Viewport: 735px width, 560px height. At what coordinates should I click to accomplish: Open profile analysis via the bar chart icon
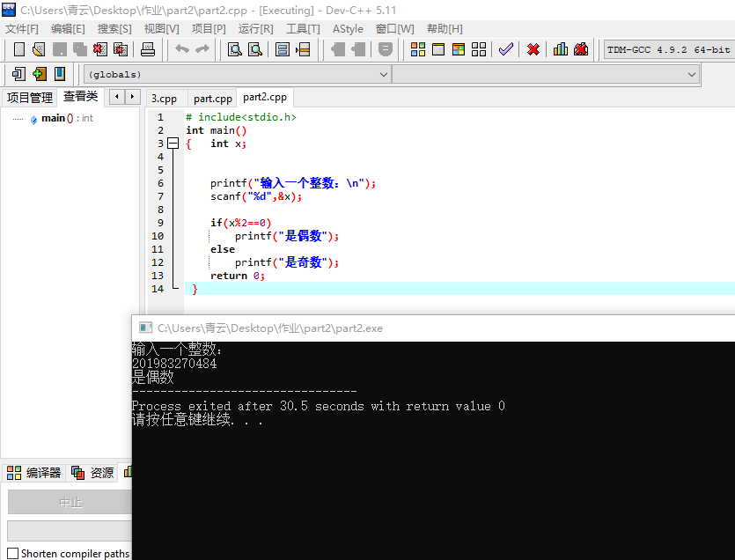click(561, 50)
